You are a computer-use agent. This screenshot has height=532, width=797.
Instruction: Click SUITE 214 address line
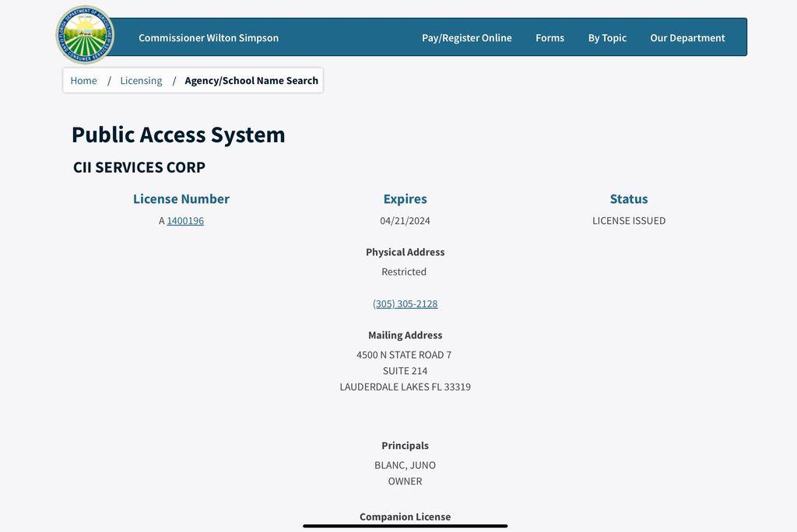click(x=405, y=371)
